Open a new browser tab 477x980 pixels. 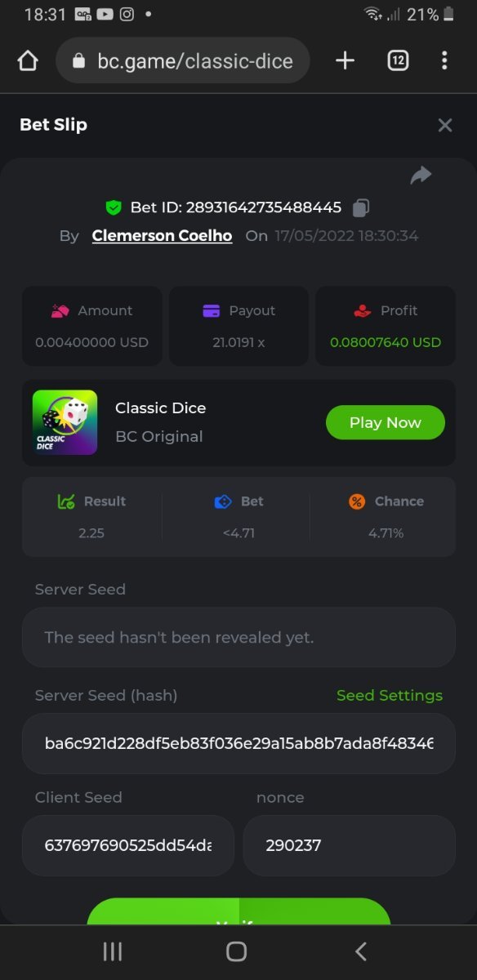point(345,60)
